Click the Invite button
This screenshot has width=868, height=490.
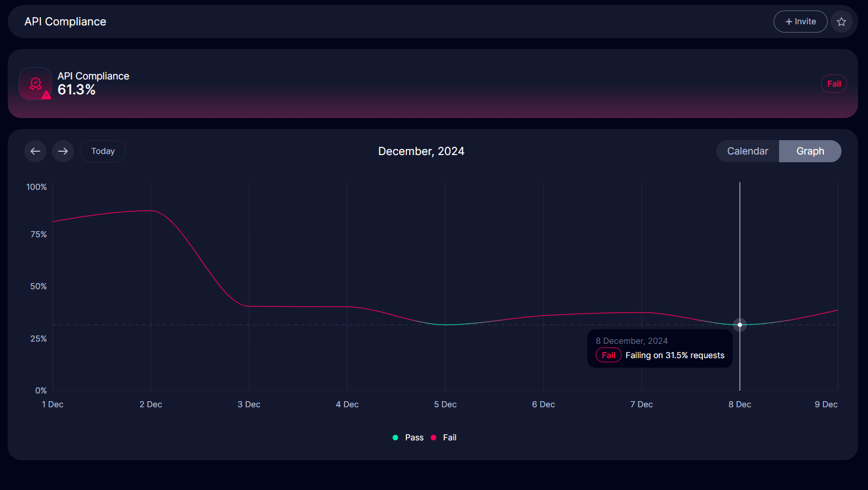pos(800,22)
